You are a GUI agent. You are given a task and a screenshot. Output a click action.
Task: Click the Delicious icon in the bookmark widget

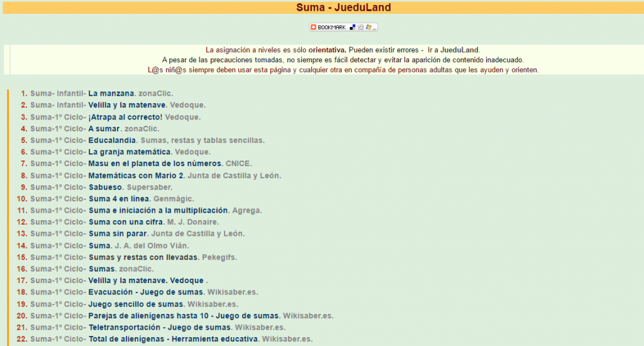353,27
